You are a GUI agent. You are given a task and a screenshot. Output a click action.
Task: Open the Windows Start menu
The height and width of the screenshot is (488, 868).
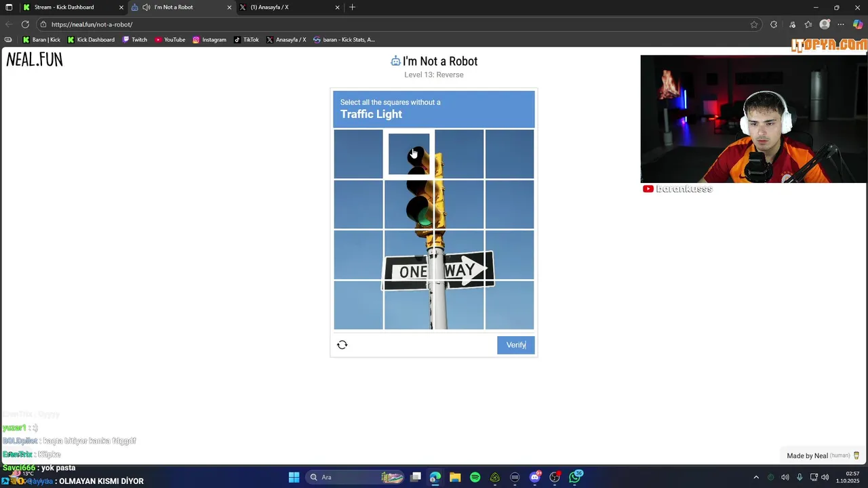point(294,477)
